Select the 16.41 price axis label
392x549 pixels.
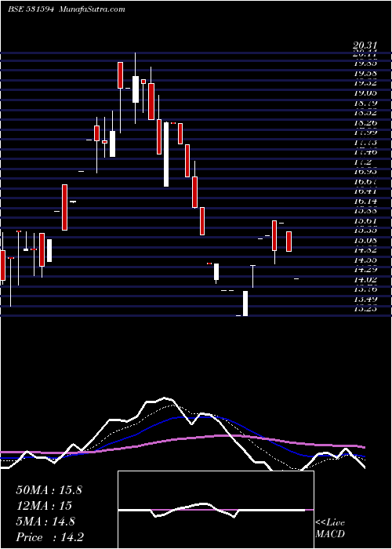[365, 191]
